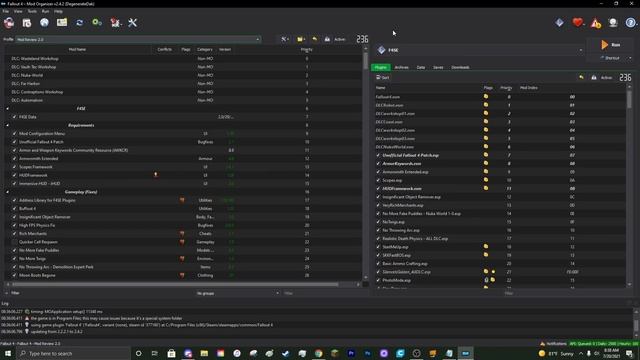This screenshot has height=360, width=640.
Task: Open mod list wrench options icon
Action: click(284, 39)
